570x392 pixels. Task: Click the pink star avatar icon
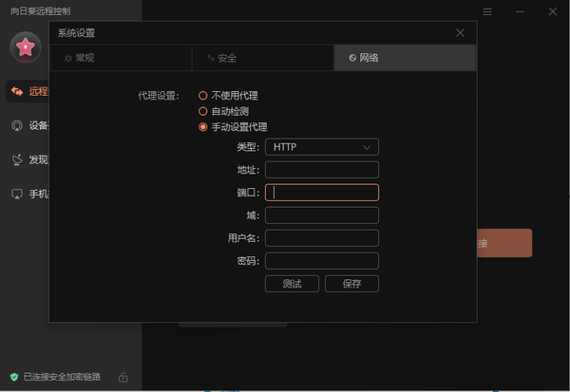pyautogui.click(x=26, y=47)
